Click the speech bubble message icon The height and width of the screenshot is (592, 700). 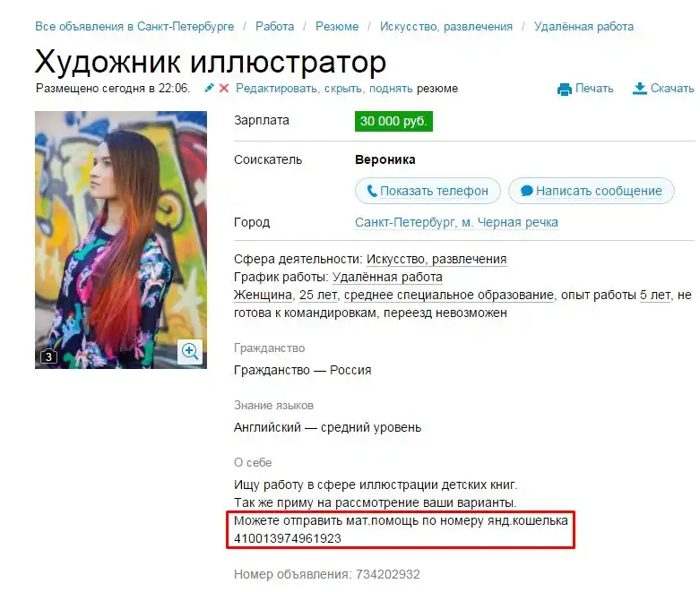[x=527, y=191]
